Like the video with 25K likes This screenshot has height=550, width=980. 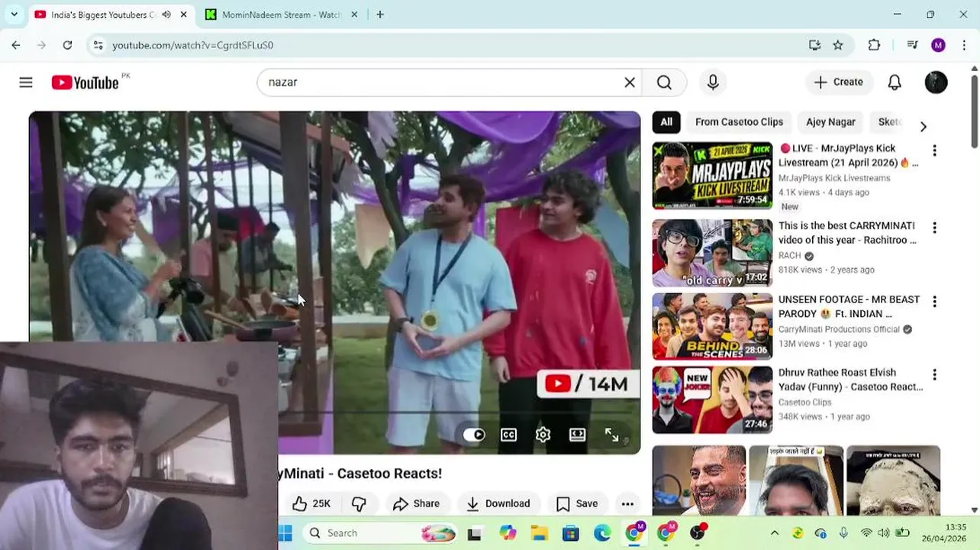311,503
